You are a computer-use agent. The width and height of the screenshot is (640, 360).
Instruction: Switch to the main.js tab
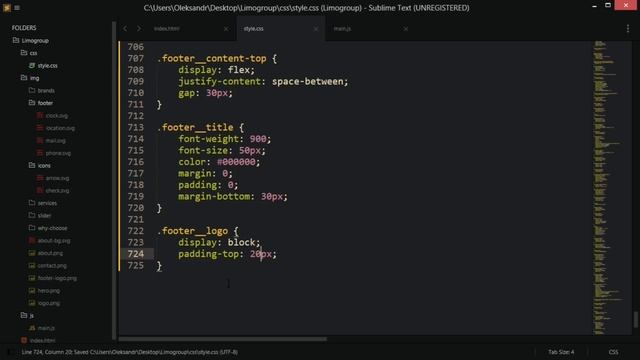pos(342,29)
